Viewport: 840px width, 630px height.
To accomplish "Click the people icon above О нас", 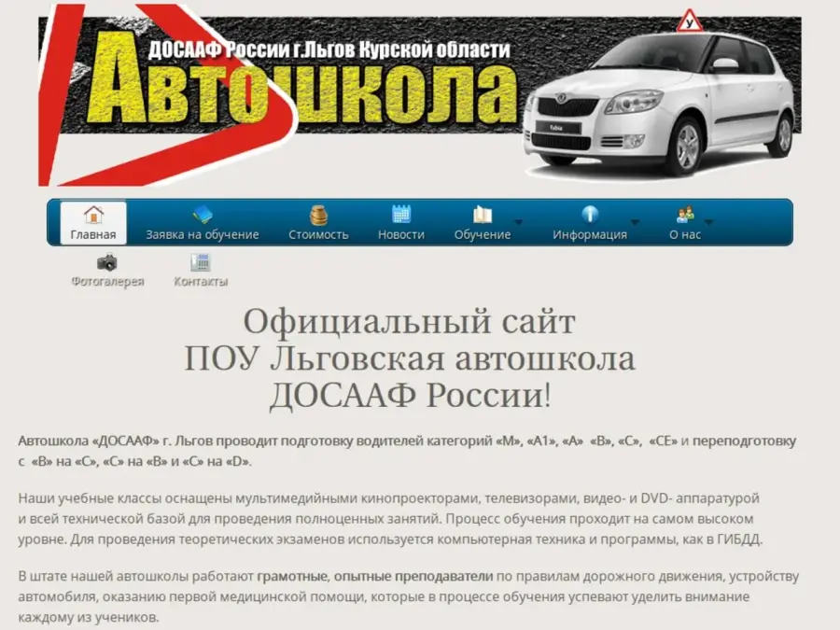I will [685, 215].
